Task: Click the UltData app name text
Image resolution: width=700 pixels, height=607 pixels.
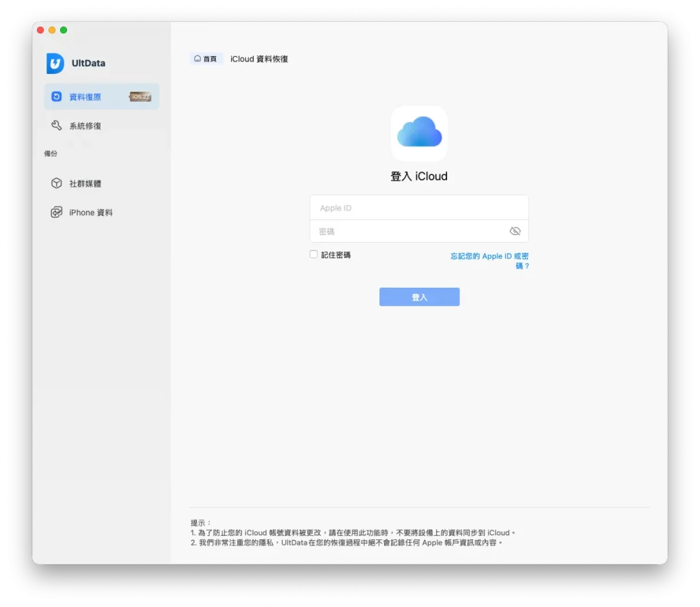Action: pos(88,63)
